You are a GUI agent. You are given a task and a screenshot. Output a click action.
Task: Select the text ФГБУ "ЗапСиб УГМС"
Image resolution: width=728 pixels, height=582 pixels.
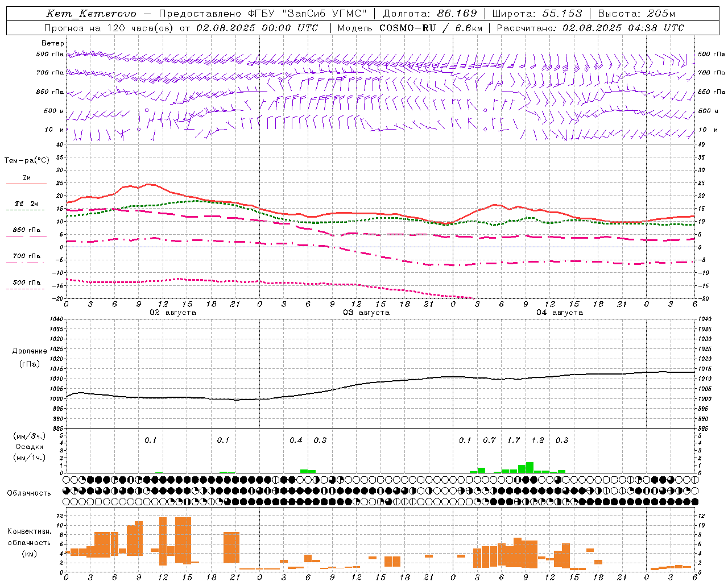point(307,14)
